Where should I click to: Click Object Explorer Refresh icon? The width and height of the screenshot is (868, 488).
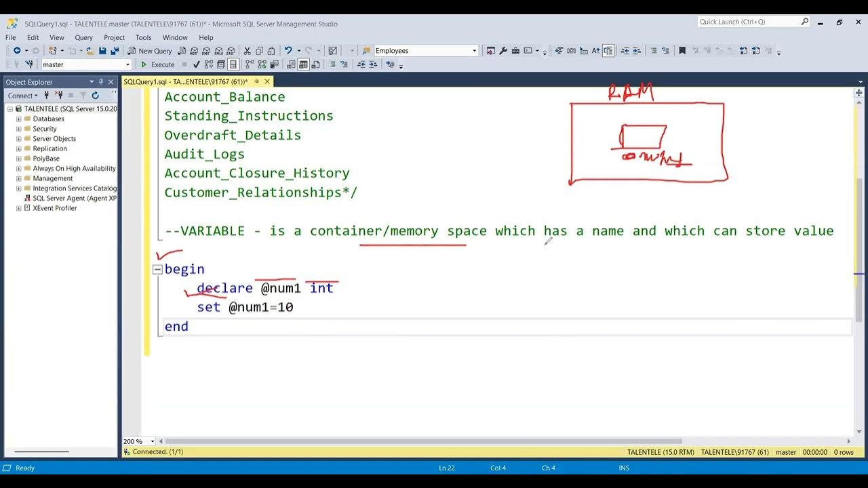point(95,96)
